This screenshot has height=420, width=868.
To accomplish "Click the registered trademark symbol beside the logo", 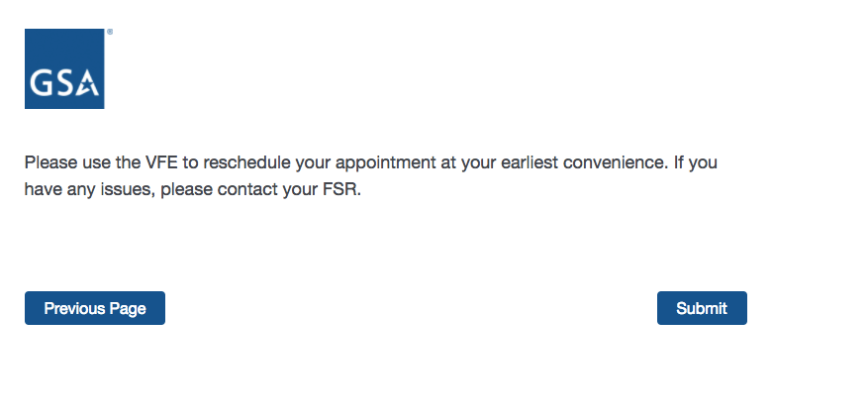I will pyautogui.click(x=109, y=32).
